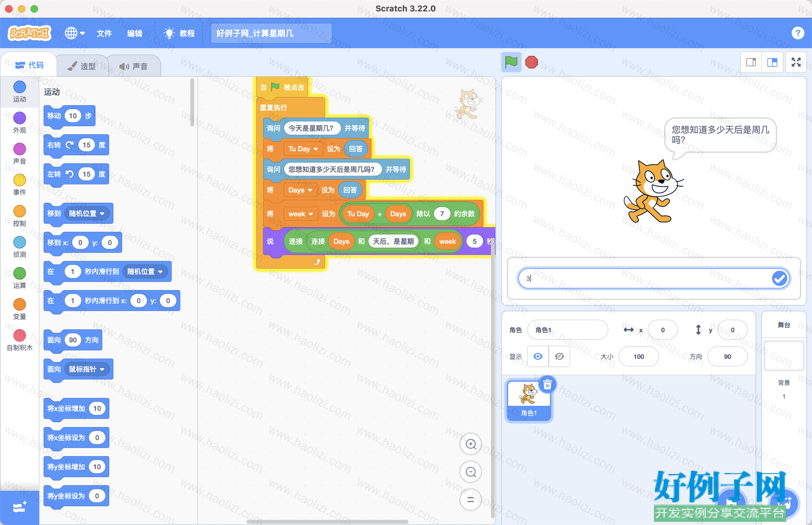Click the 将y坐标设为 0 block
The width and height of the screenshot is (812, 525).
(x=76, y=496)
